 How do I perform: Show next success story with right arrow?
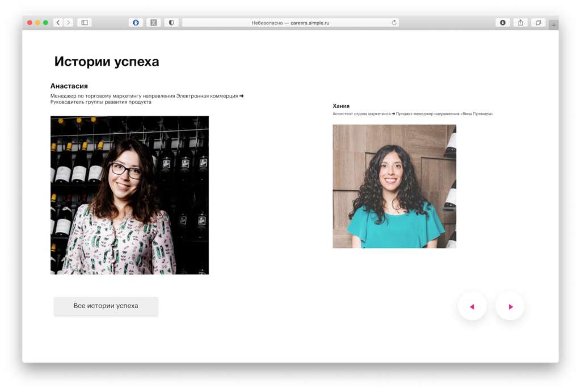tap(510, 306)
